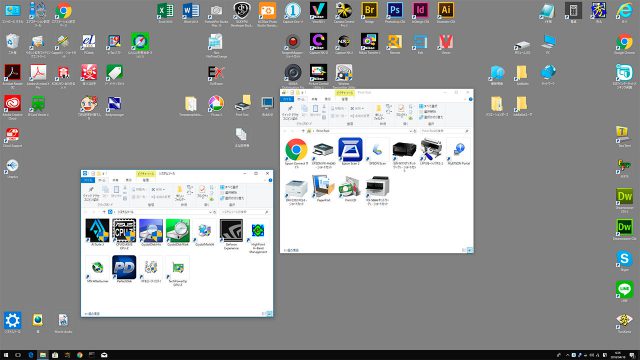Image resolution: width=640 pixels, height=360 pixels.
Task: Expand the address bar dropdown in the printer folder window
Action: [x=411, y=131]
